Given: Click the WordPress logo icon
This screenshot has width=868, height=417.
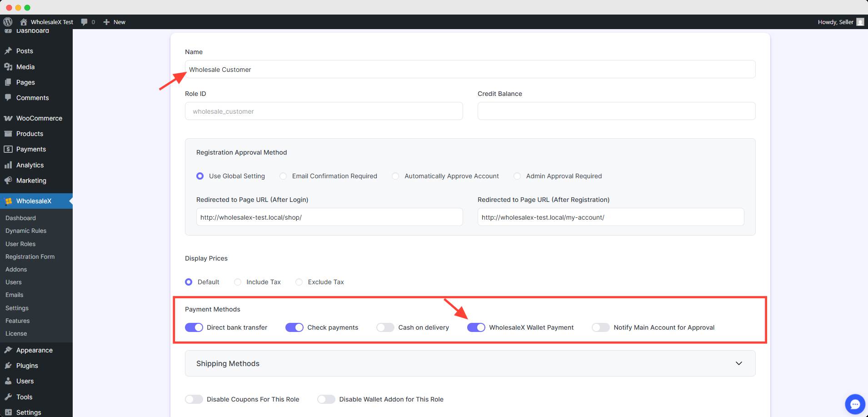Looking at the screenshot, I should 8,22.
